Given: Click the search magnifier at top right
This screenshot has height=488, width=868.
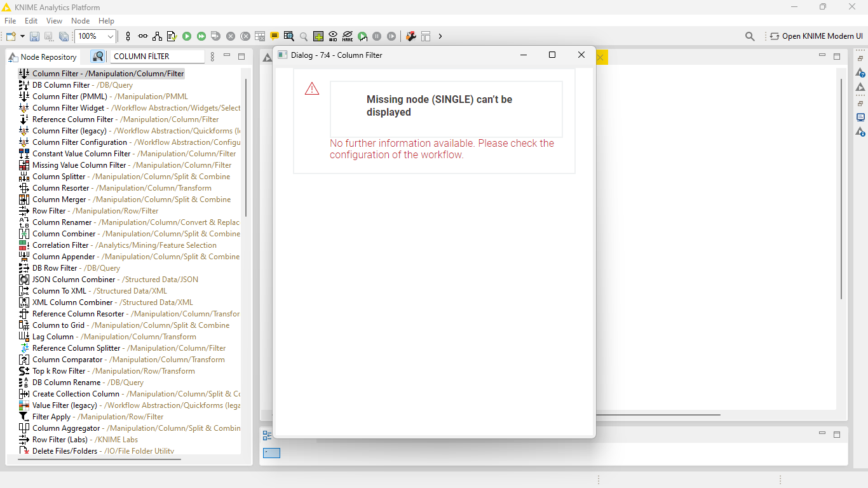Looking at the screenshot, I should 750,36.
